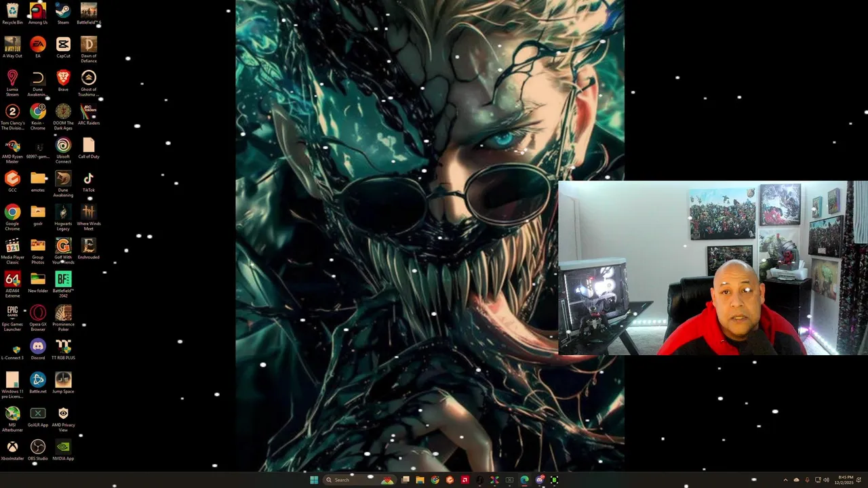
Task: Open Lumia Stream desktop icon
Action: tap(12, 83)
